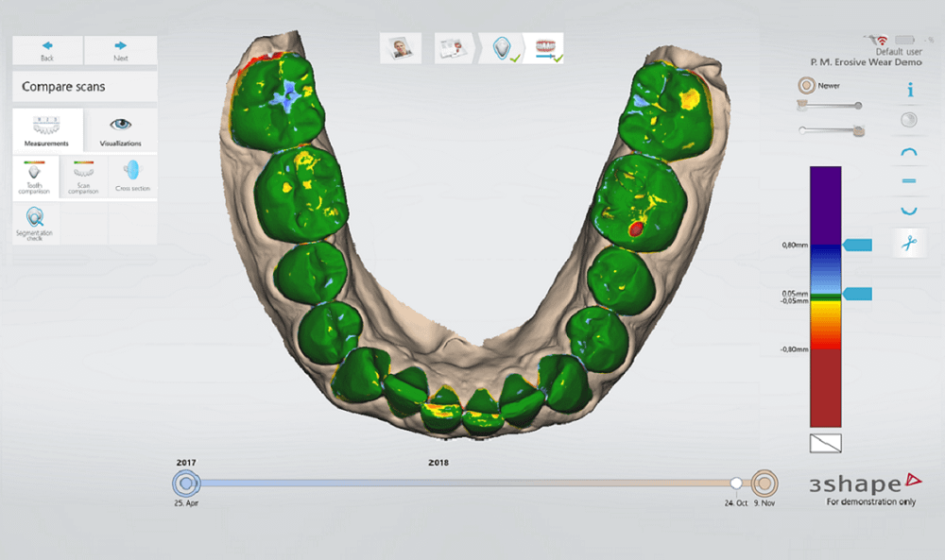
Task: Open the scan step with tooth icon
Action: (x=504, y=49)
